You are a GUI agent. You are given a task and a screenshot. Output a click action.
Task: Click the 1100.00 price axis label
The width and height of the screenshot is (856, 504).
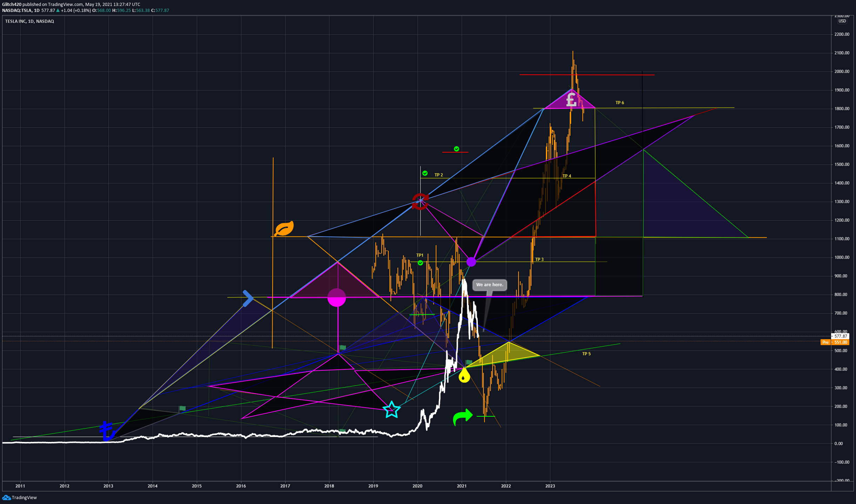click(842, 239)
